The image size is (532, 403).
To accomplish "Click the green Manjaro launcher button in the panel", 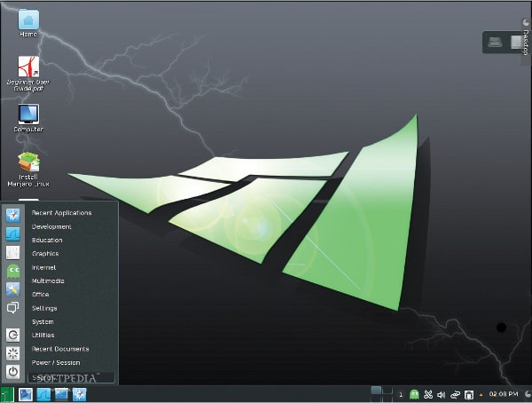I will point(7,394).
